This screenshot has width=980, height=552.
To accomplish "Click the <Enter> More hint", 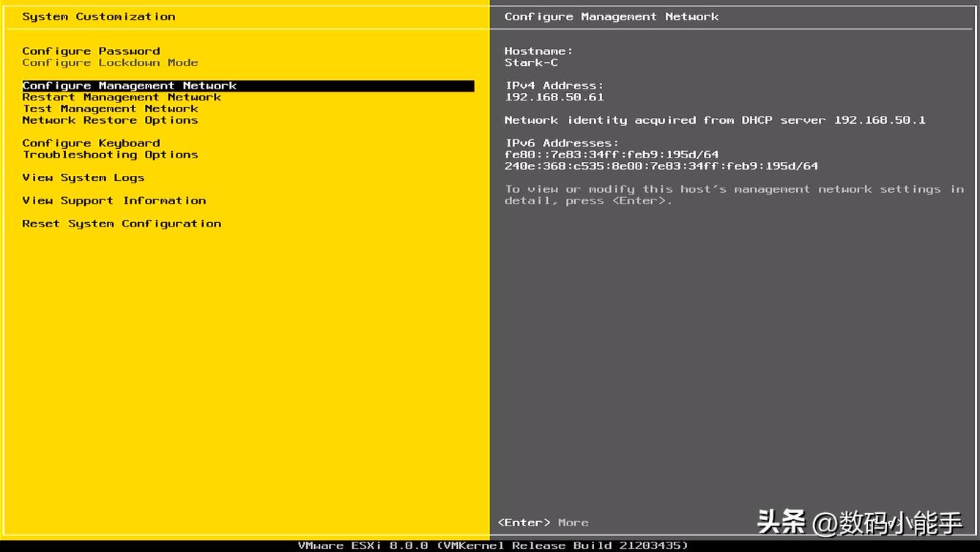I will point(543,523).
